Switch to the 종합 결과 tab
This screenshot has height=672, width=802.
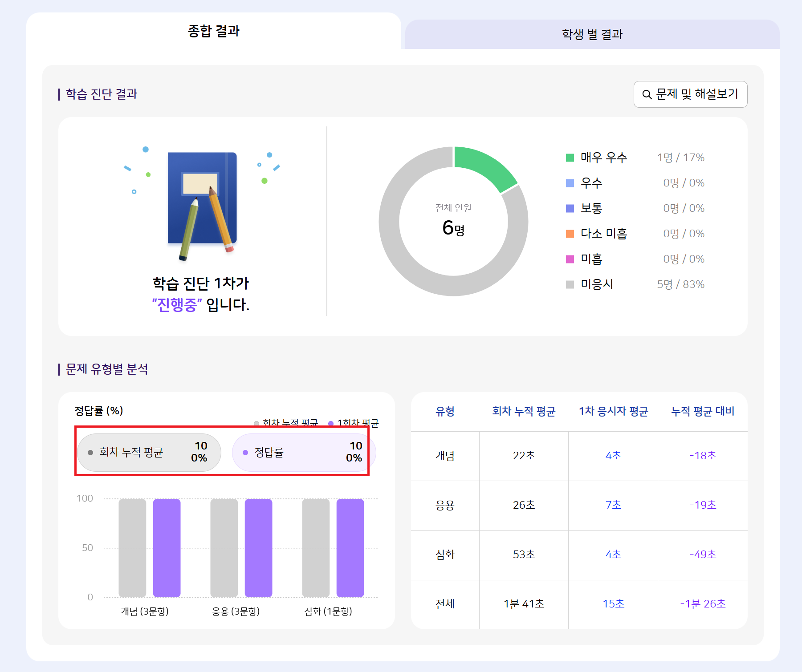click(214, 31)
